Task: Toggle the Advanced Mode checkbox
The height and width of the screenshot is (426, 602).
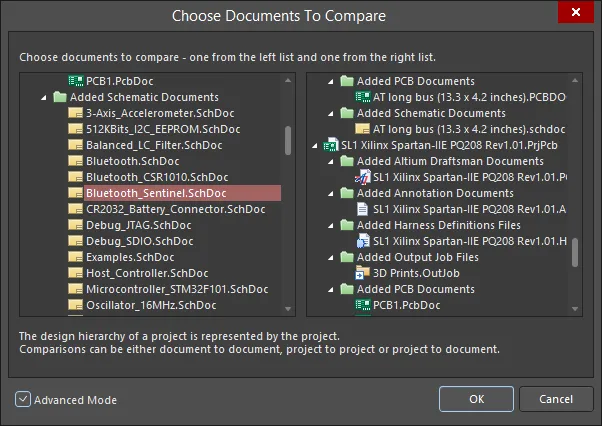Action: click(x=23, y=400)
